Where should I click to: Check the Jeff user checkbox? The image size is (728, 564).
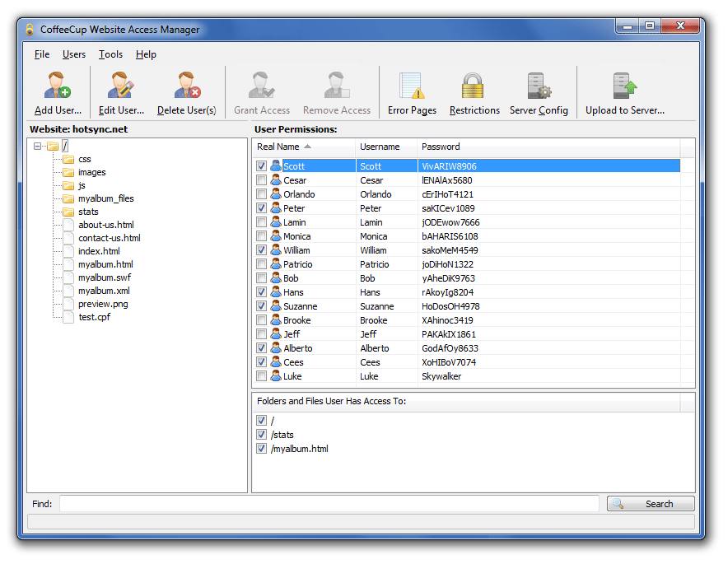pos(261,334)
